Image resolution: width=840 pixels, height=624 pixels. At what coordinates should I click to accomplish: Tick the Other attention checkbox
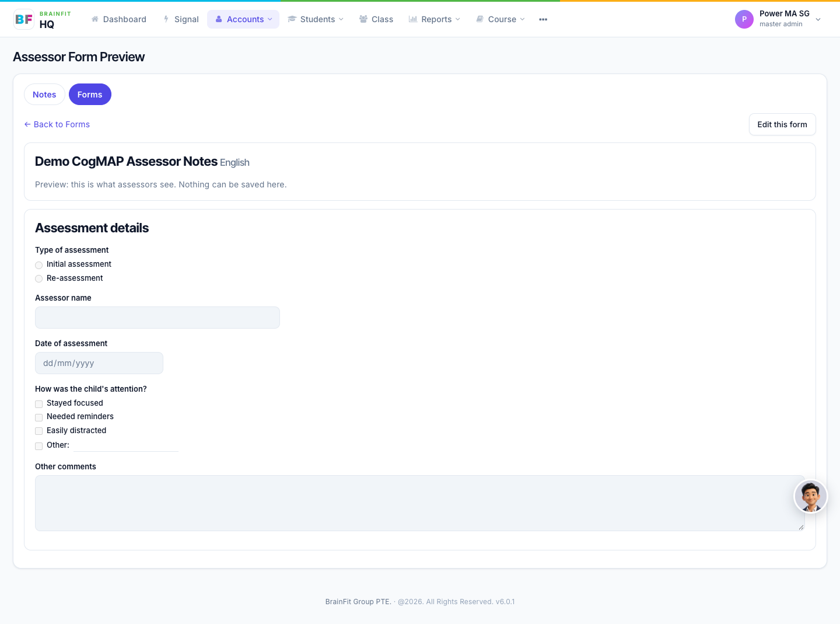tap(39, 446)
